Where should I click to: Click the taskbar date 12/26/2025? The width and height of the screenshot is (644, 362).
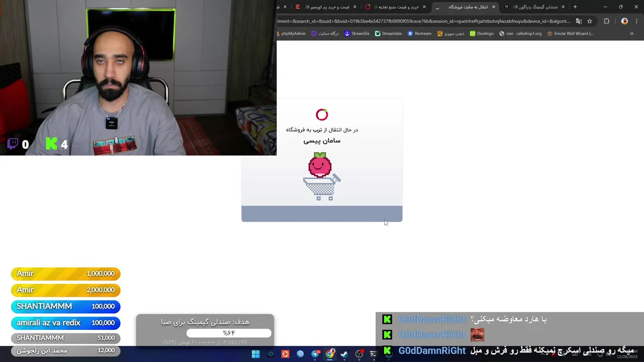coord(627,356)
